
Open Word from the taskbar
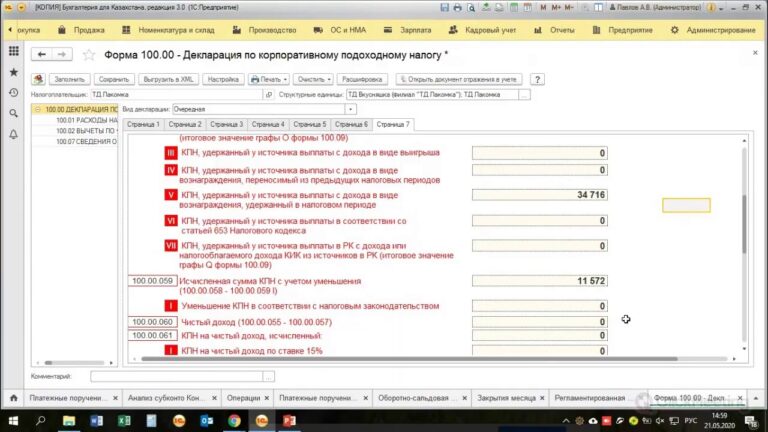click(96, 421)
